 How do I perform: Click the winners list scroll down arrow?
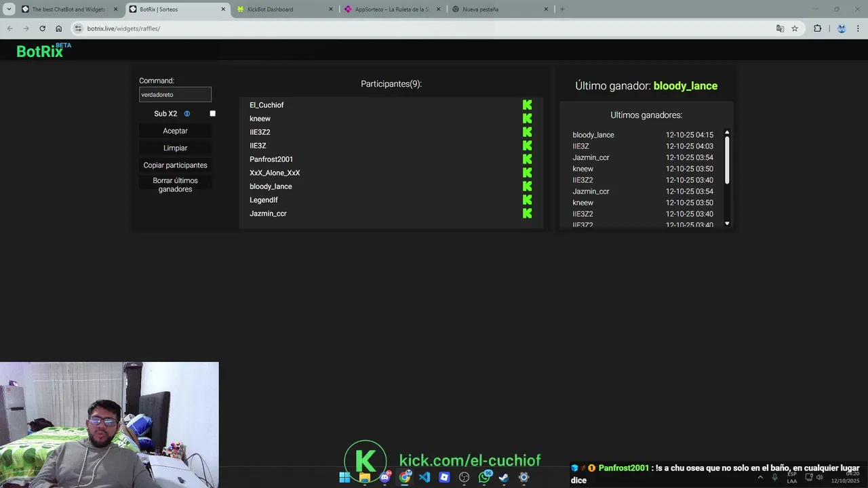[x=727, y=224]
